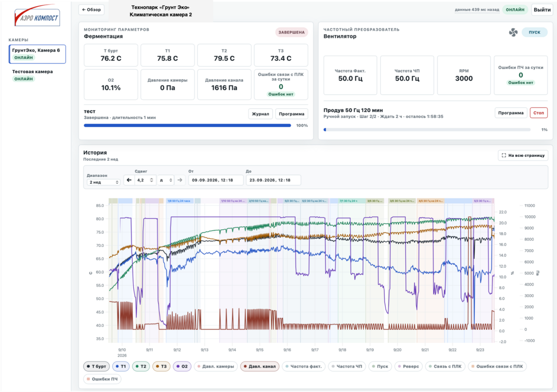This screenshot has width=557, height=392.
Task: Open the Диапазон 2 нед dropdown
Action: [104, 182]
